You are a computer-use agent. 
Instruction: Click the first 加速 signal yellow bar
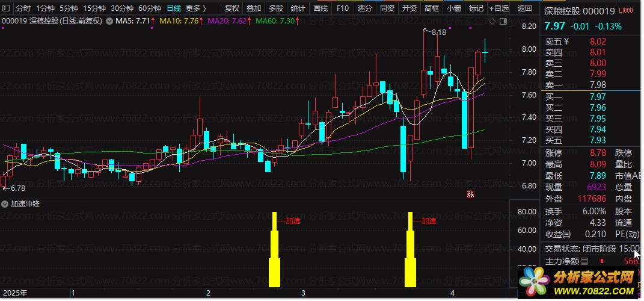pos(274,250)
